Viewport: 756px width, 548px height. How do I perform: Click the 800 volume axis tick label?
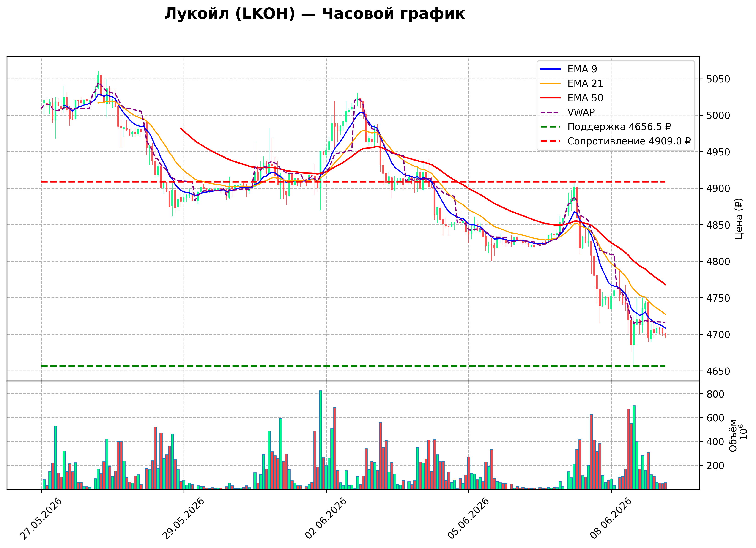(x=715, y=394)
